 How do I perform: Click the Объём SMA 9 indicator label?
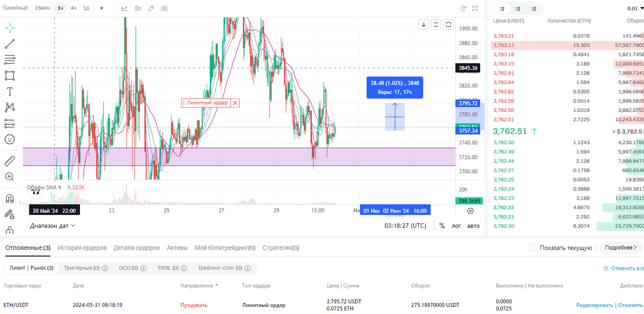(44, 187)
